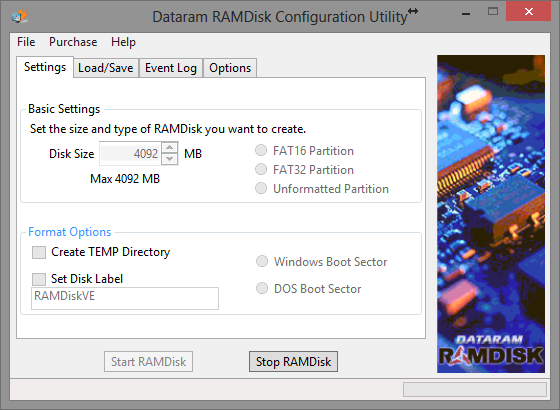Click the Dataram RAMDisk banner image

[x=491, y=214]
